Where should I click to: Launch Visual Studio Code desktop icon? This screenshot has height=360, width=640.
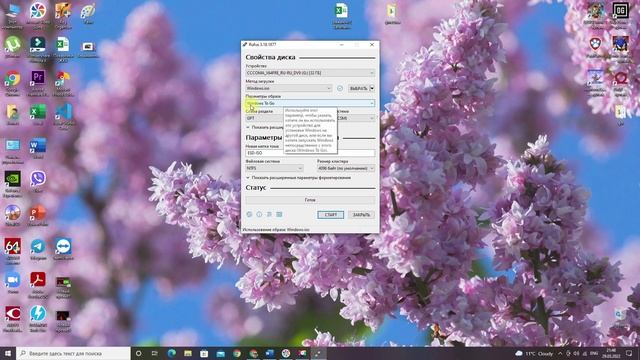click(63, 112)
